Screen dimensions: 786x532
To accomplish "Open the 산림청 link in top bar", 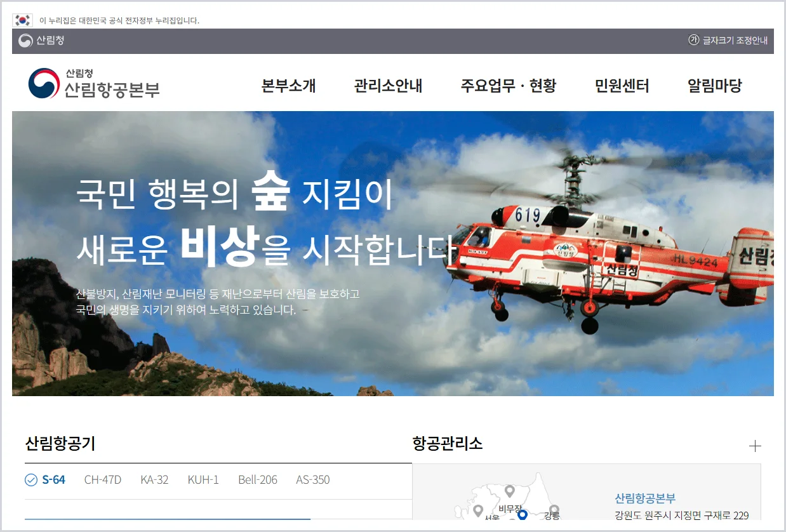I will pyautogui.click(x=41, y=41).
